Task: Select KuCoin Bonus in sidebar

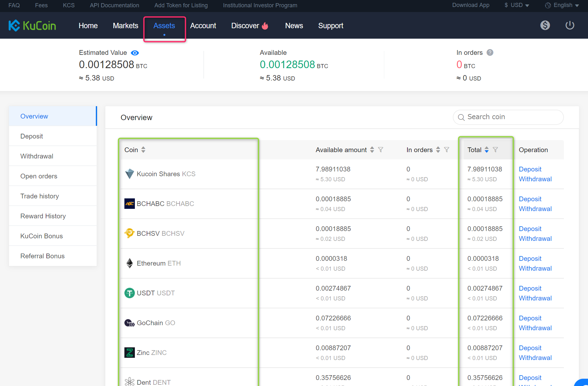Action: 53,236
